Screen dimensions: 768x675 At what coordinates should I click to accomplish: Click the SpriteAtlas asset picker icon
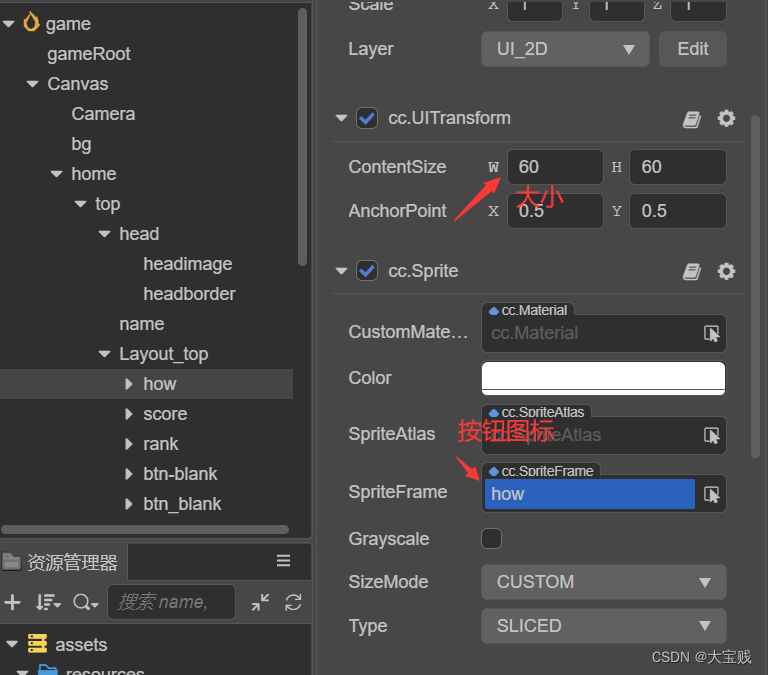[711, 435]
